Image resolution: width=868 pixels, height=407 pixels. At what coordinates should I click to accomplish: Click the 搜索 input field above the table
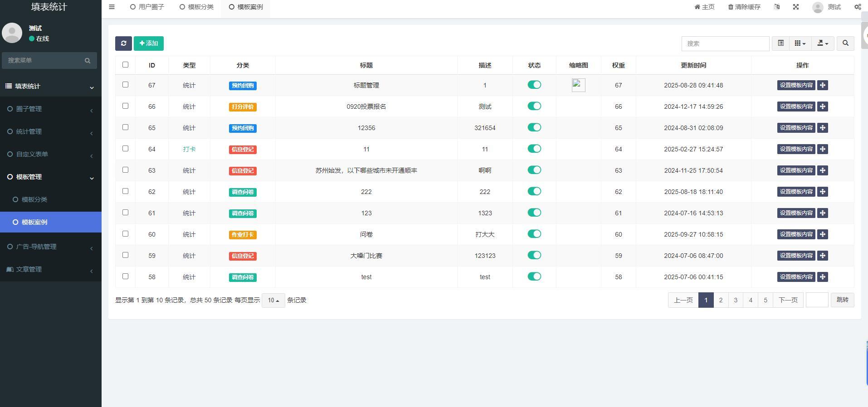click(725, 44)
